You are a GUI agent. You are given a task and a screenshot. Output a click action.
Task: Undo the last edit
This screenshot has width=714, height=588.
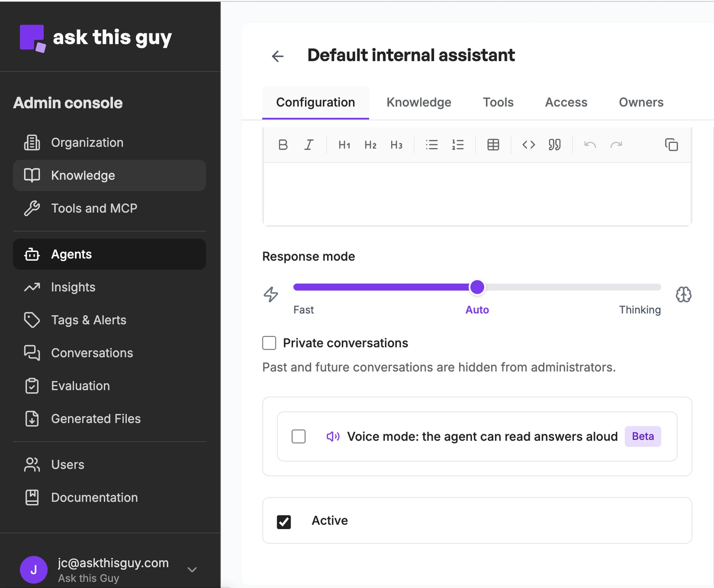coord(590,145)
